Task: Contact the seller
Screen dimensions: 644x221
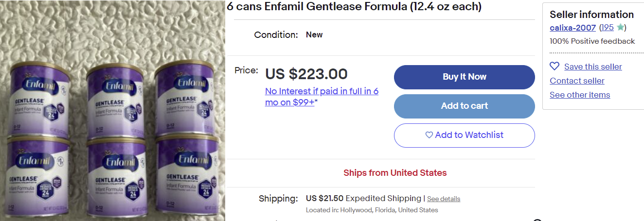Action: (577, 81)
